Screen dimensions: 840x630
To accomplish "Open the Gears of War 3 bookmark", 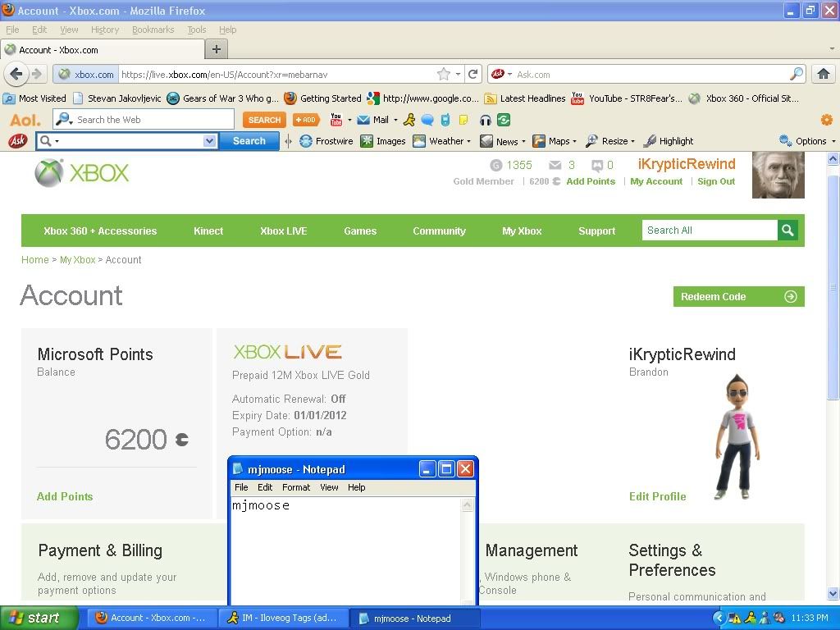I will (x=223, y=98).
